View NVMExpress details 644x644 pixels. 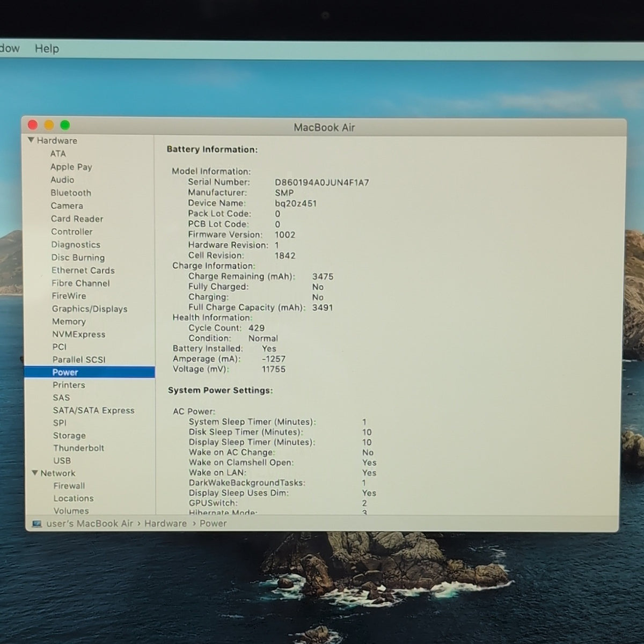(x=79, y=334)
